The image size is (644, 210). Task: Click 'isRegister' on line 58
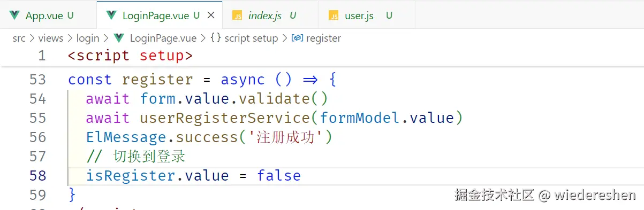pos(131,176)
